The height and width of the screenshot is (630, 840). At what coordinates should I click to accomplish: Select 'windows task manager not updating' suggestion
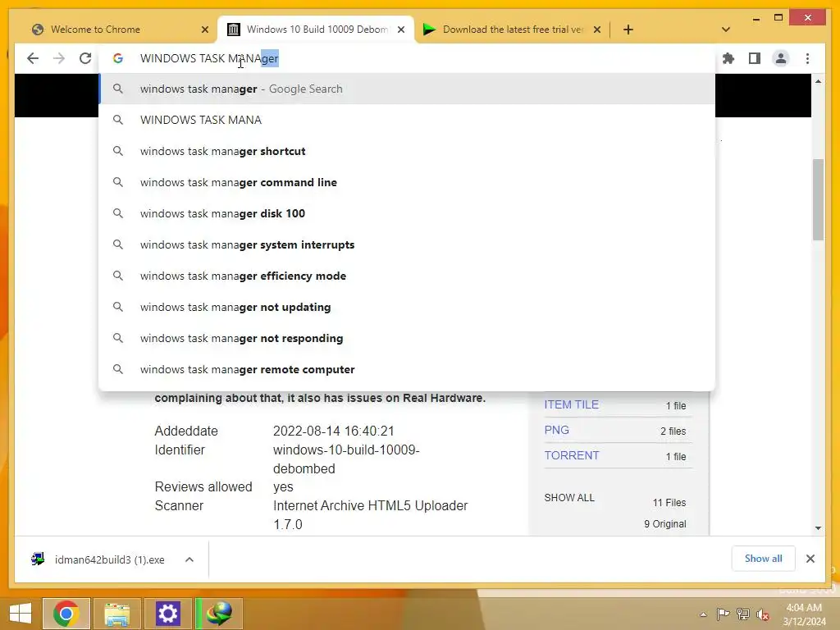[407, 307]
